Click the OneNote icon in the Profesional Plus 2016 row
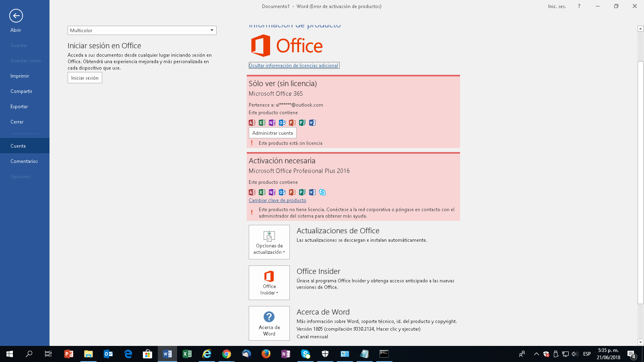 tap(272, 192)
